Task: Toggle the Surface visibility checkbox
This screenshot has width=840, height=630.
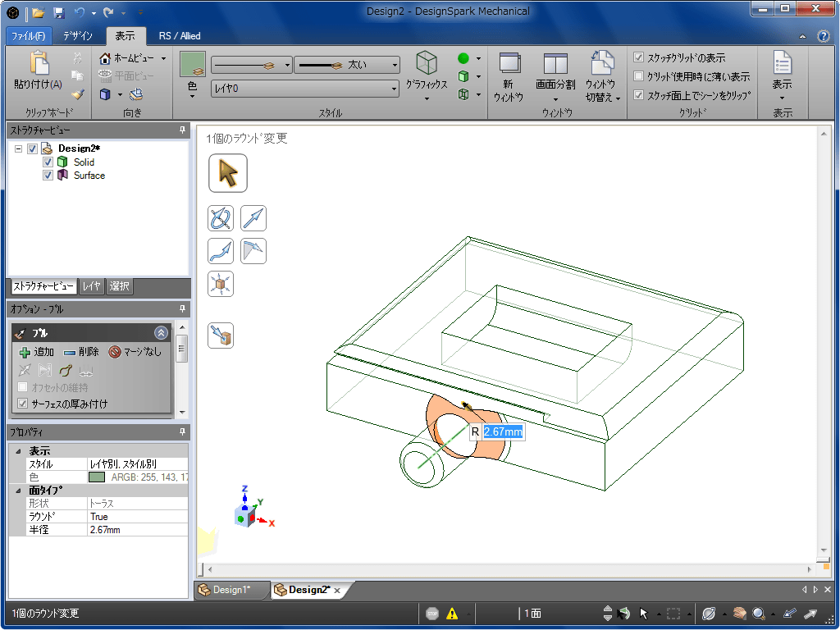Action: tap(48, 176)
